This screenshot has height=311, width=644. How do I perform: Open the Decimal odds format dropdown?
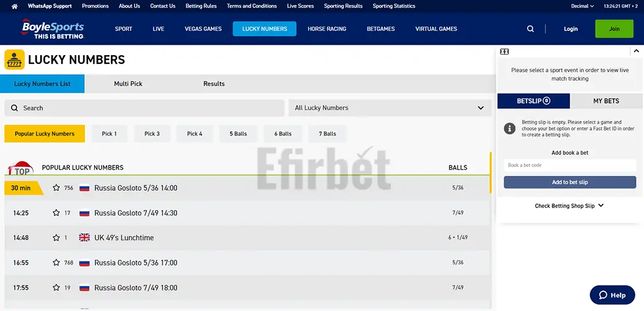point(583,6)
